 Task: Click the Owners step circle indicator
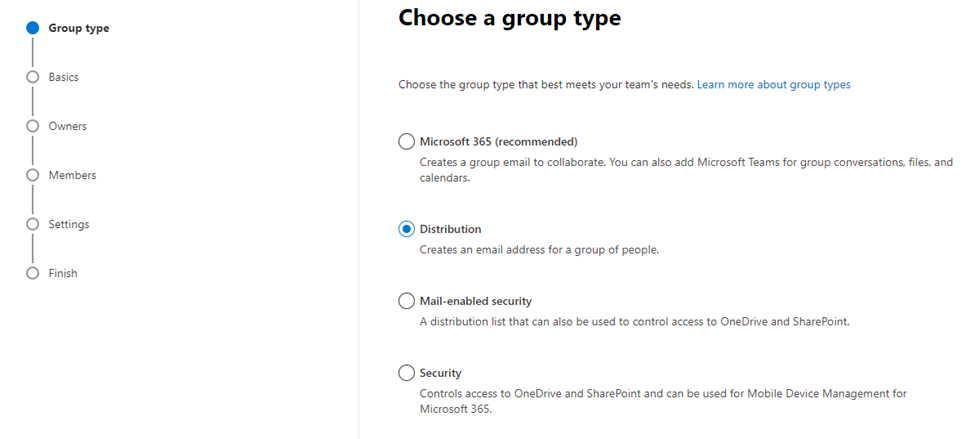[32, 126]
